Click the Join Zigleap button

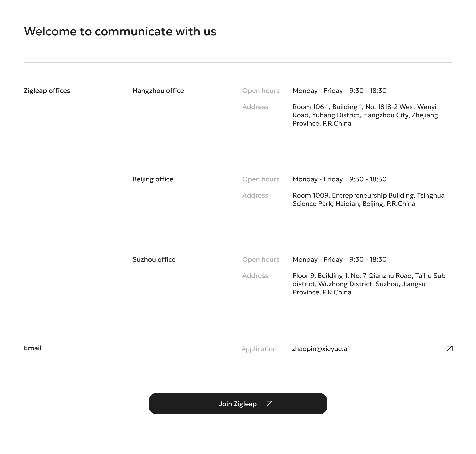tap(238, 403)
